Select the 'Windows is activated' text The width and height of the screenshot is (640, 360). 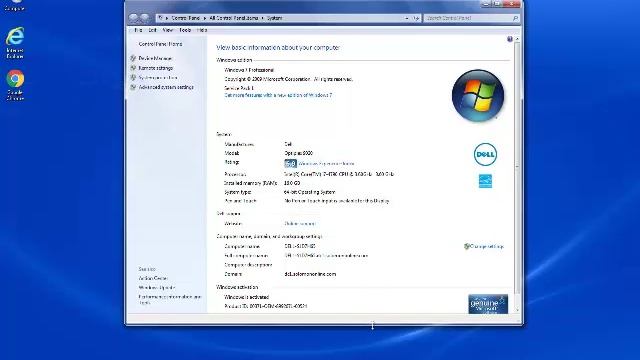click(247, 297)
